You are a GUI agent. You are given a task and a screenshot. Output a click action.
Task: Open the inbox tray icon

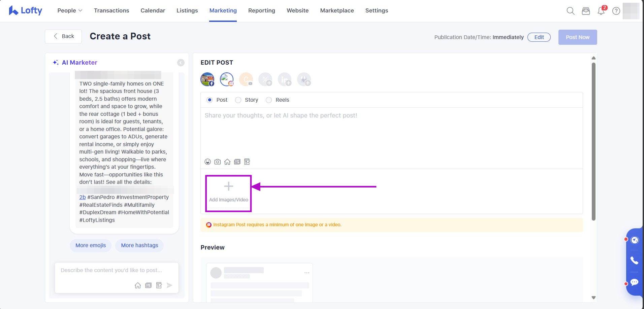(x=586, y=11)
